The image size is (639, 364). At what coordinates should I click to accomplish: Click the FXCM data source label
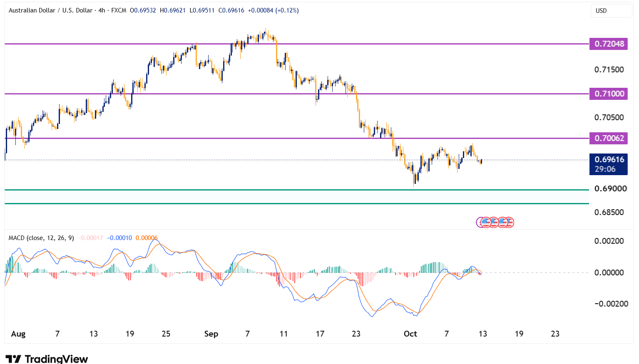pyautogui.click(x=119, y=10)
